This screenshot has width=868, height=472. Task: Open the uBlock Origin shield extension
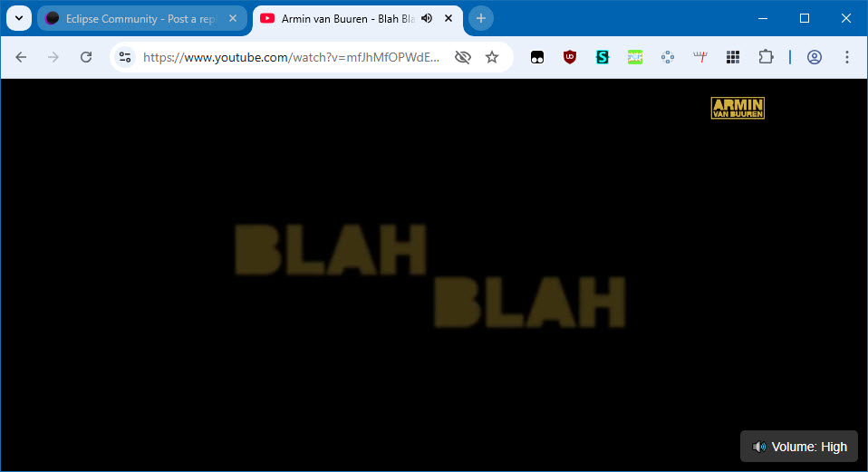570,57
